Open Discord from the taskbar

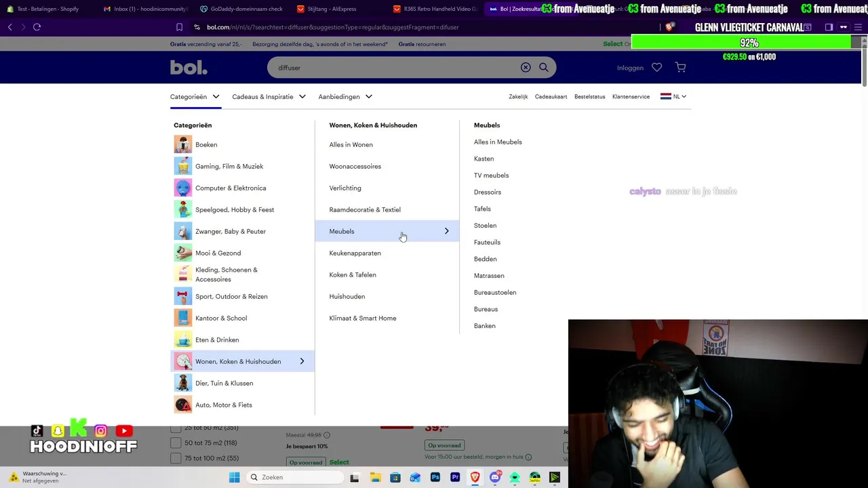(495, 477)
